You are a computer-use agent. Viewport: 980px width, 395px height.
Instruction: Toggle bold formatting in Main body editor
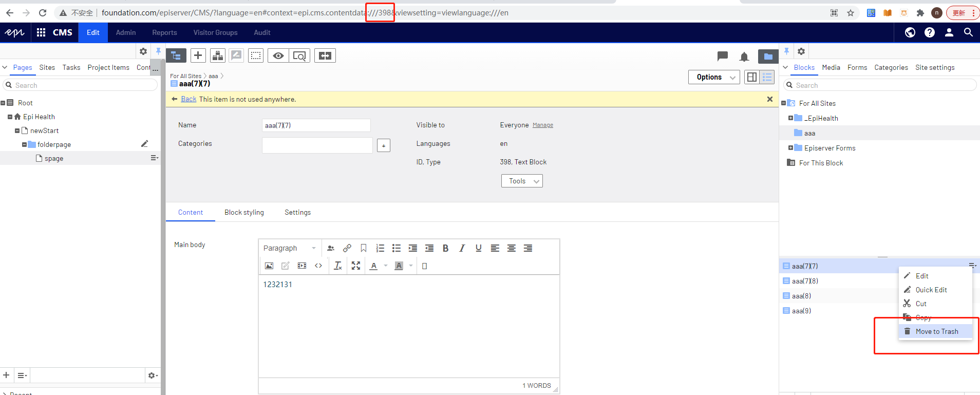point(445,248)
